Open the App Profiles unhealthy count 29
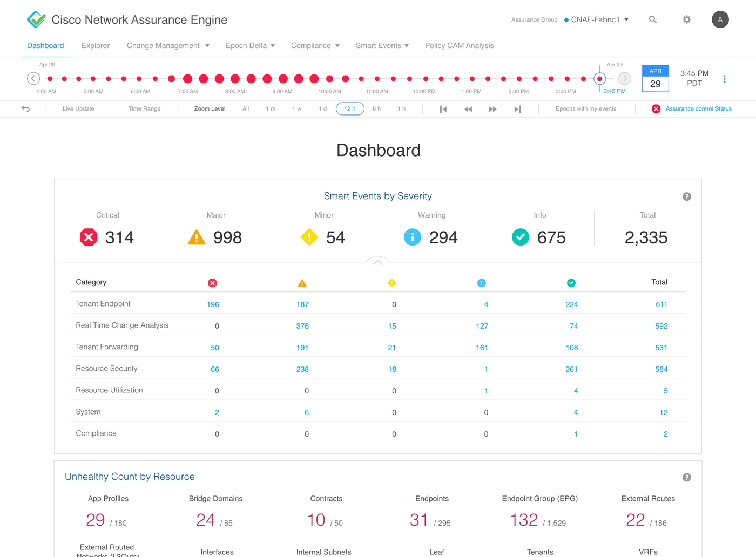The width and height of the screenshot is (756, 557). (x=96, y=520)
